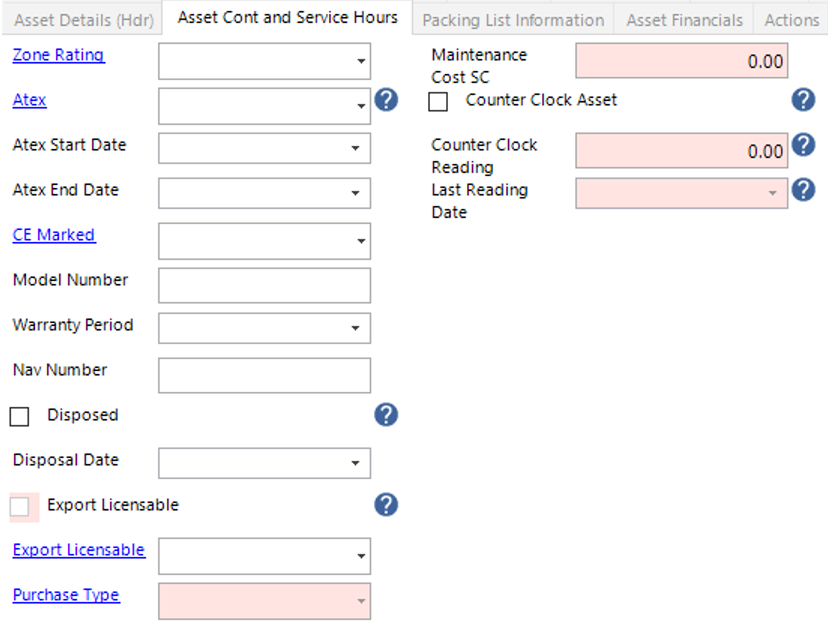Open the Zone Rating dropdown list

click(359, 61)
